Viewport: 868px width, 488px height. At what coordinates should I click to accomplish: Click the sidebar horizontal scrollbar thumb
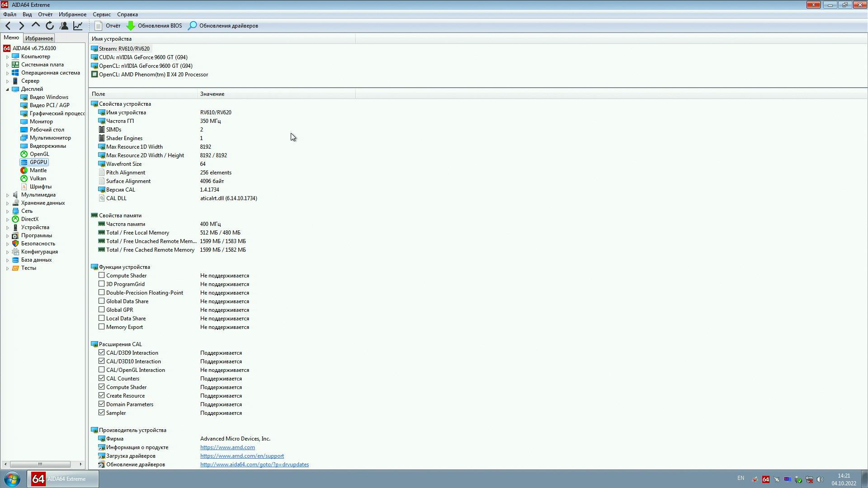tap(40, 464)
